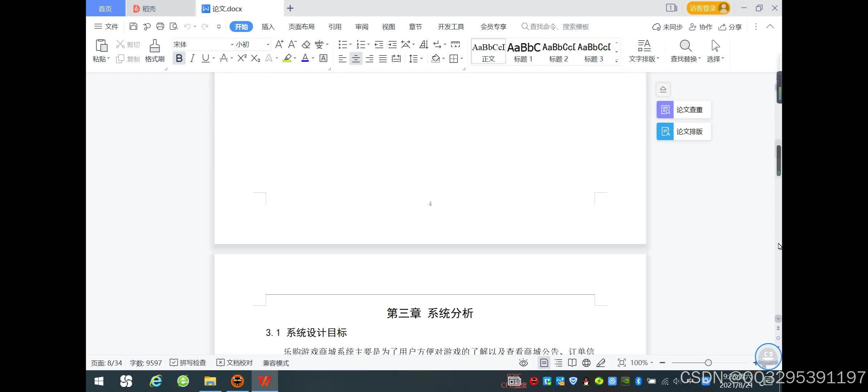Click the font color A red swatch

305,58
